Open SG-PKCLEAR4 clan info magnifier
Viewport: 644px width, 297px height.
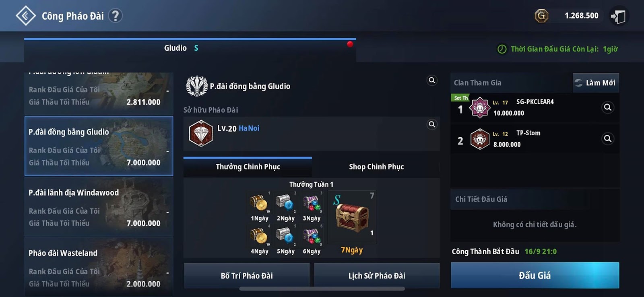[x=608, y=107]
